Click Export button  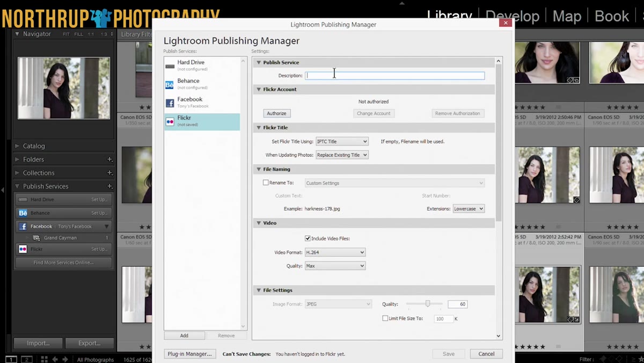click(89, 343)
